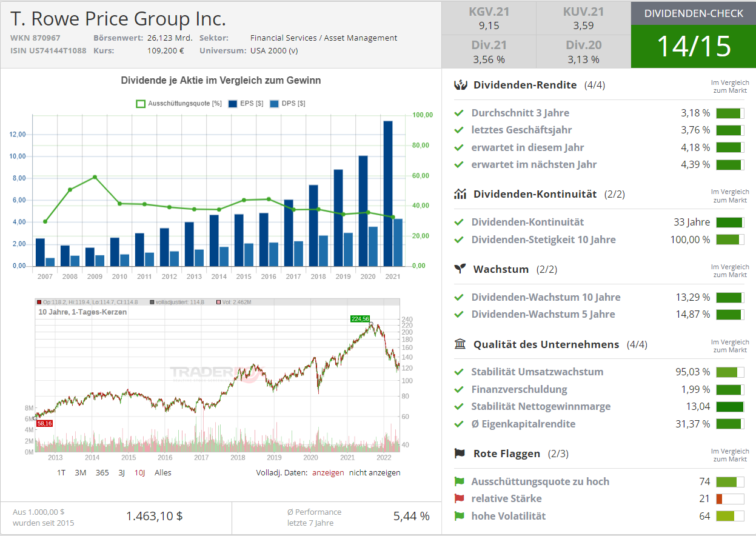Image resolution: width=756 pixels, height=536 pixels.
Task: Select the 3M chart timeframe
Action: point(81,472)
